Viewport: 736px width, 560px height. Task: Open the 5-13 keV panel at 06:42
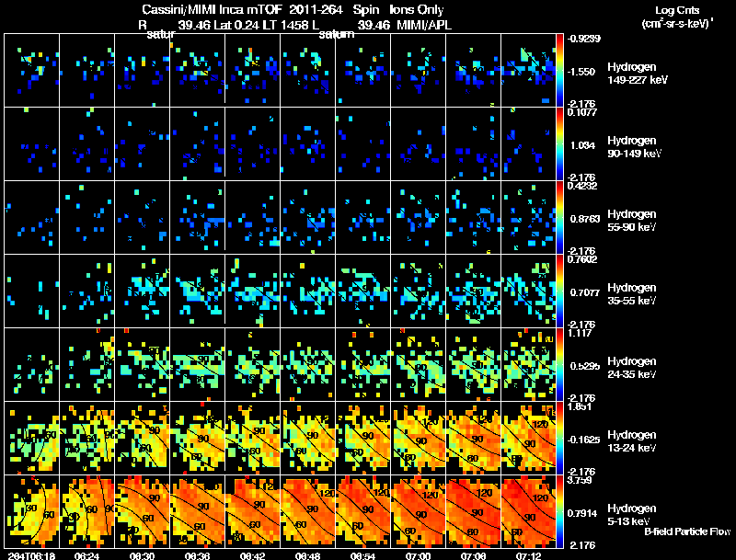tap(252, 511)
